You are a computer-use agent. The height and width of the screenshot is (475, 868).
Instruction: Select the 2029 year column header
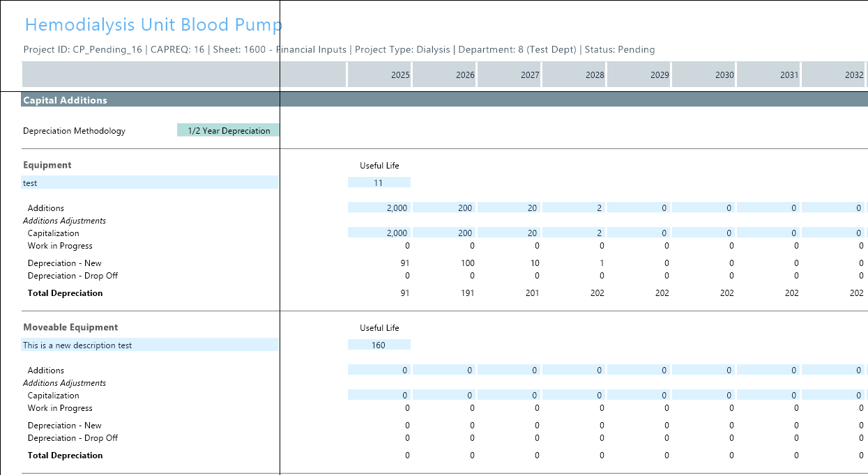[x=639, y=75]
